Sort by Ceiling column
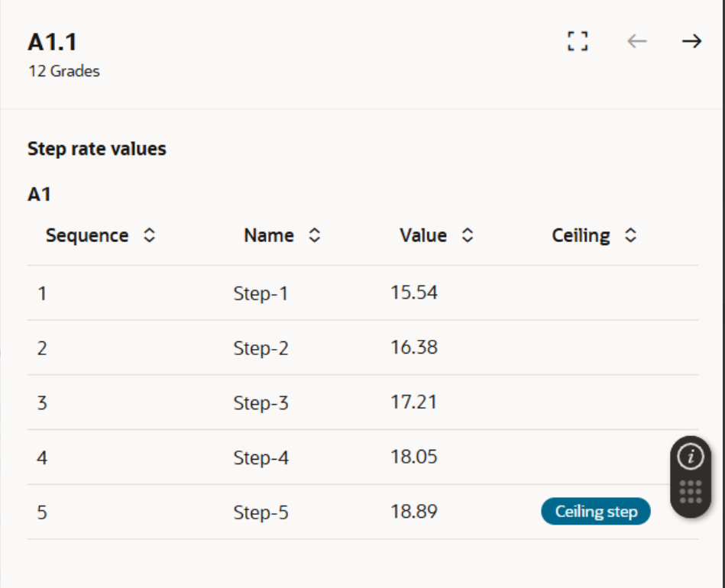 pyautogui.click(x=631, y=235)
